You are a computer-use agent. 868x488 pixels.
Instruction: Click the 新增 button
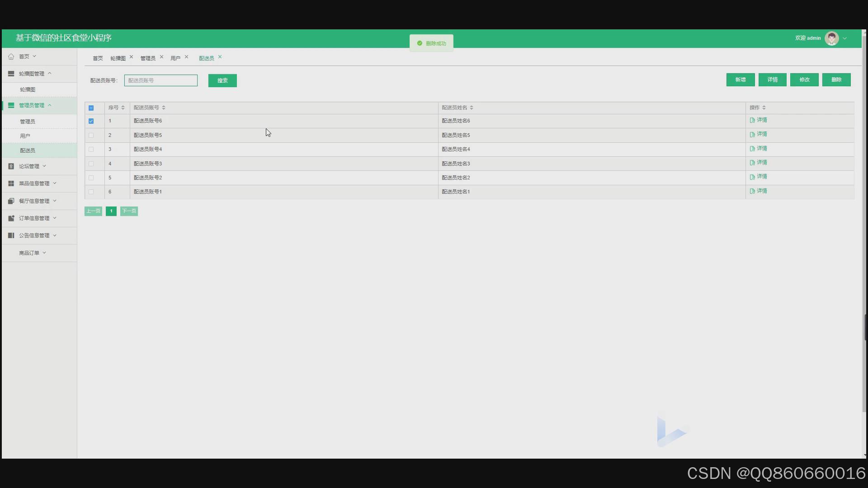click(740, 80)
